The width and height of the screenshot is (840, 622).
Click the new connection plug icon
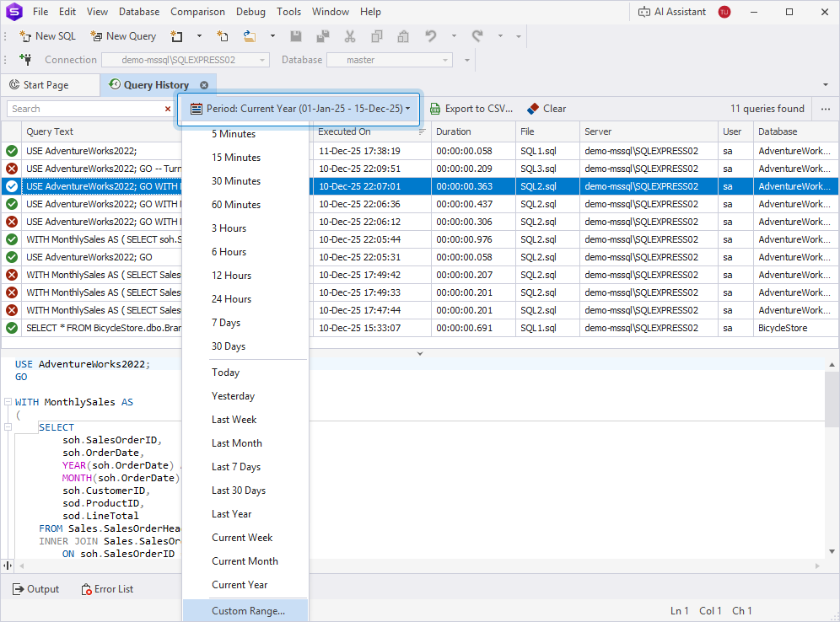click(25, 59)
